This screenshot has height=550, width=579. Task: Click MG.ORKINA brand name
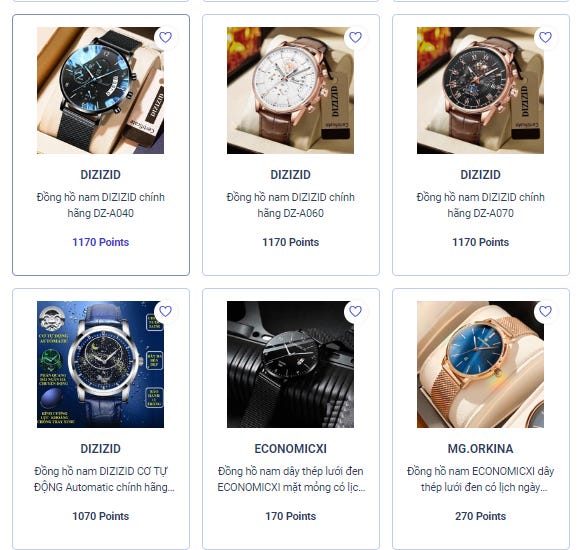click(x=480, y=448)
